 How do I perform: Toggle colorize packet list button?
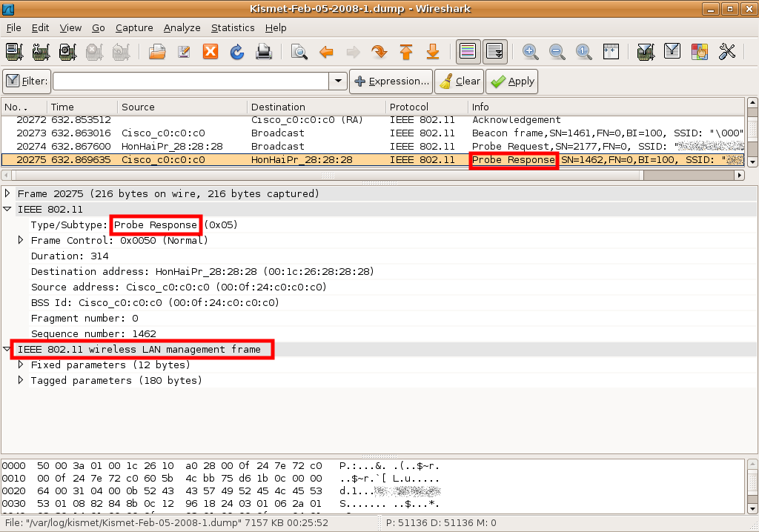468,51
